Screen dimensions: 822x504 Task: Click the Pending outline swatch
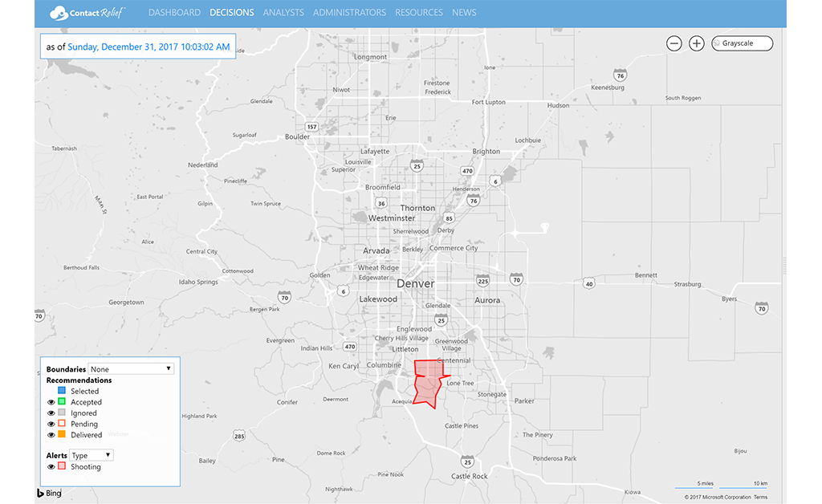click(x=62, y=423)
